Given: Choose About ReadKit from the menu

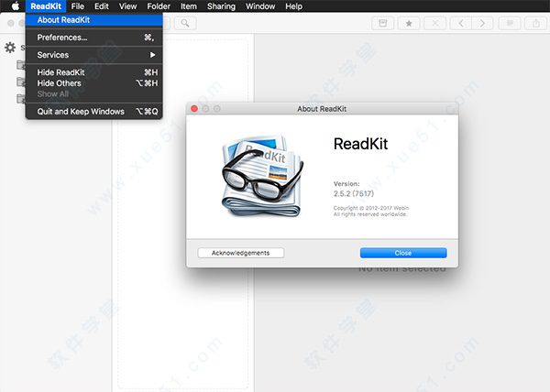Looking at the screenshot, I should tap(94, 20).
